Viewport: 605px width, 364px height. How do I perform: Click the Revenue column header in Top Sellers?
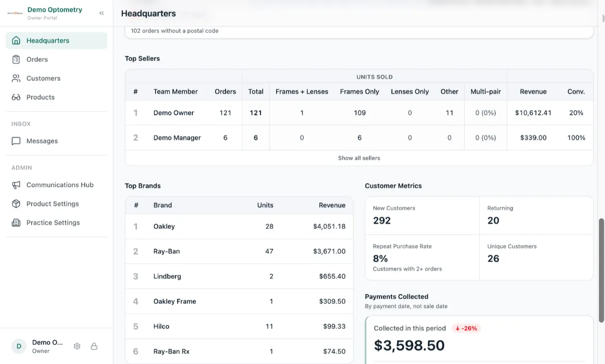(533, 92)
